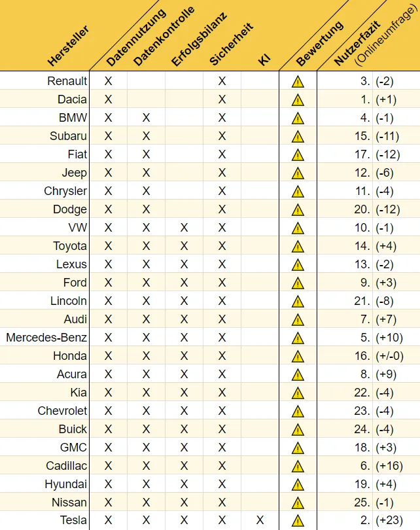Click the warning icon in Renault row
The height and width of the screenshot is (530, 420).
pos(298,82)
